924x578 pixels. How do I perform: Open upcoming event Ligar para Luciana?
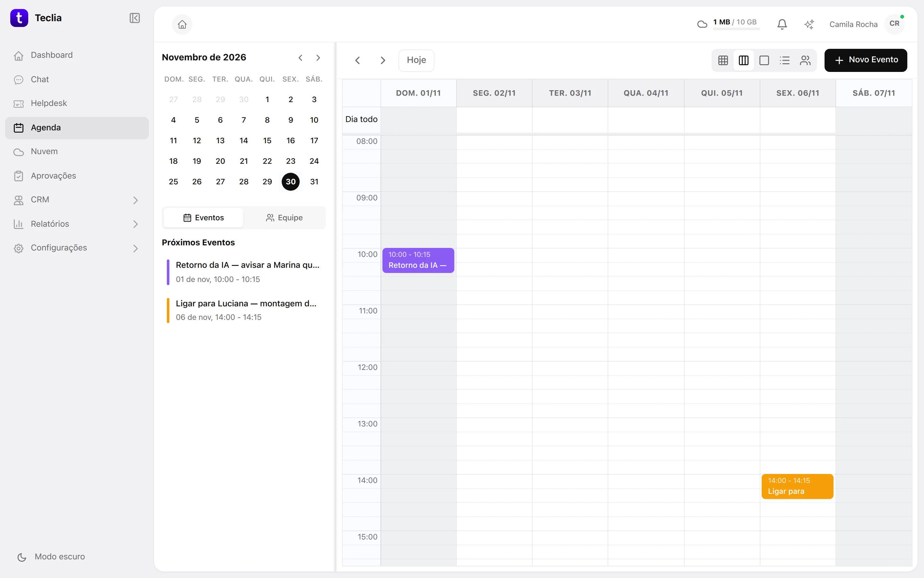click(244, 310)
